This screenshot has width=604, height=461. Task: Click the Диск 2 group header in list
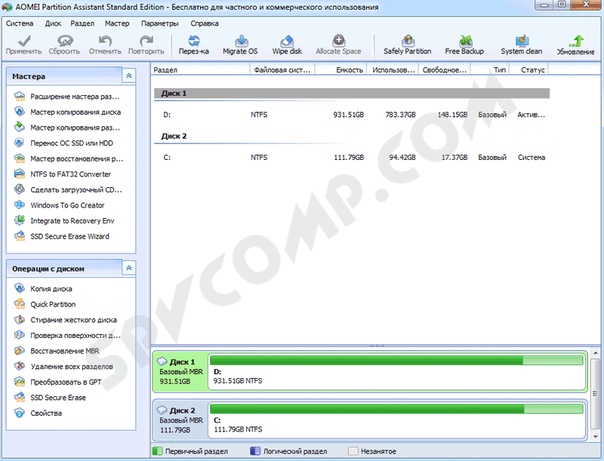(x=352, y=136)
